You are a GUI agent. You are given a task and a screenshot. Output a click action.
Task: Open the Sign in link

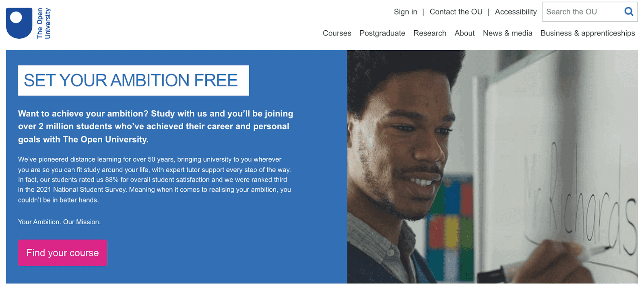[x=405, y=12]
